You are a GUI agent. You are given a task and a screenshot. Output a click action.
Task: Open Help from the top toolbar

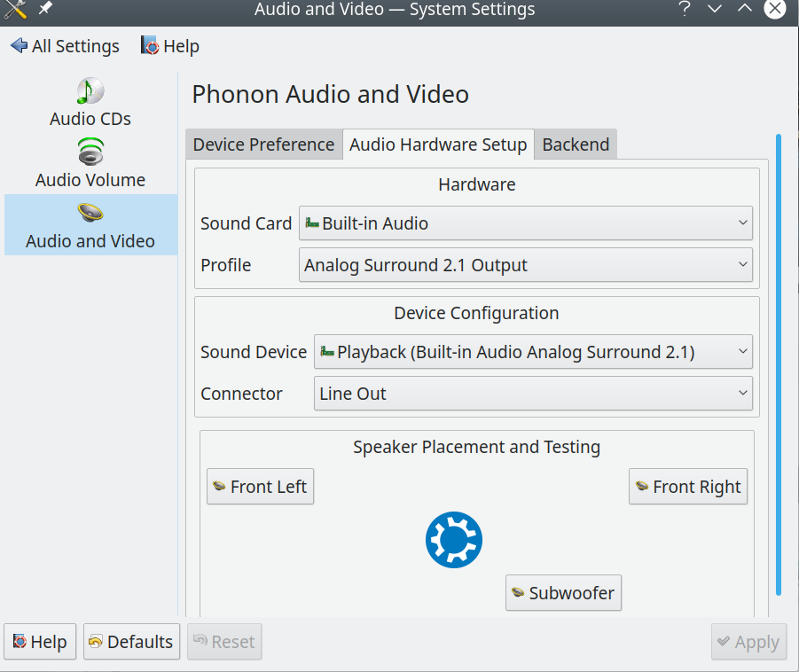pos(170,46)
